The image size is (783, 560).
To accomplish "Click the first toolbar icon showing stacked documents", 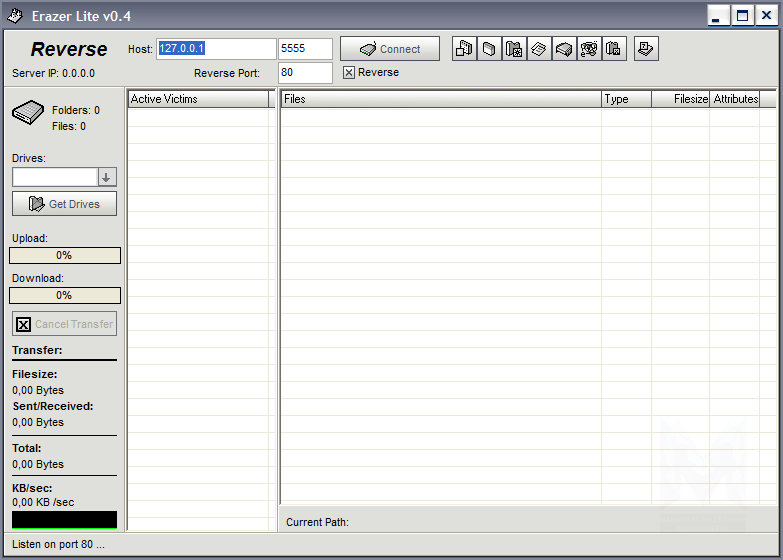I will point(464,48).
